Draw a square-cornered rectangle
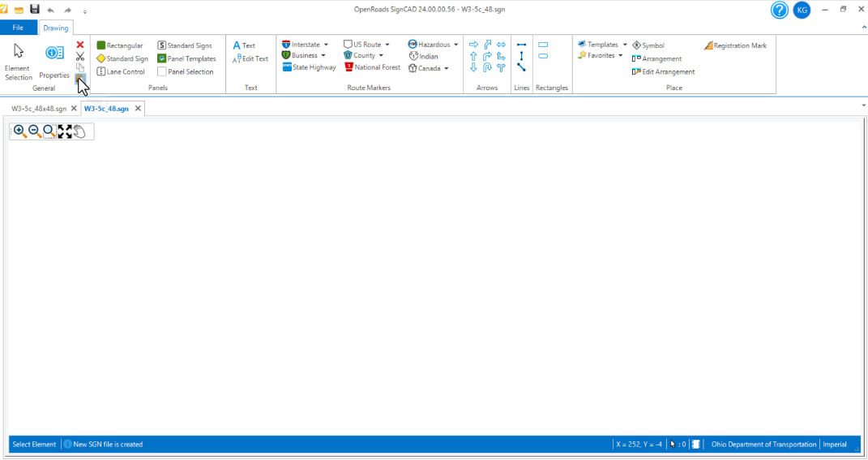Viewport: 868px width, 460px height. [x=543, y=45]
